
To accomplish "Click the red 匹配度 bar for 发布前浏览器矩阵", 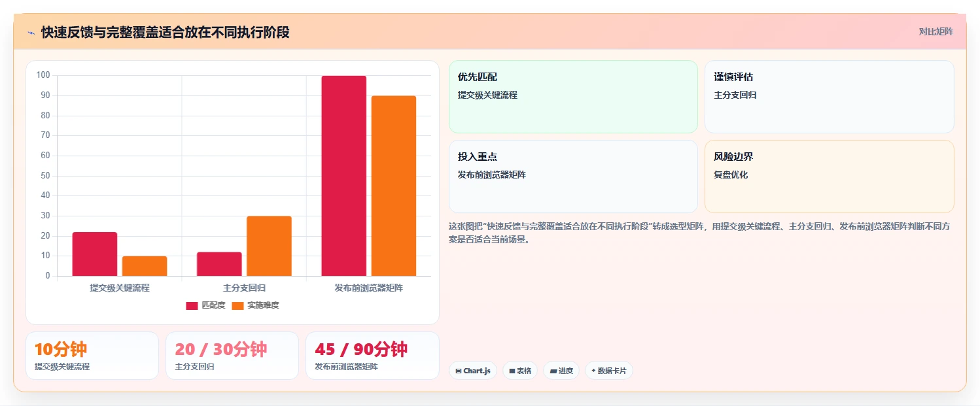I will (344, 176).
